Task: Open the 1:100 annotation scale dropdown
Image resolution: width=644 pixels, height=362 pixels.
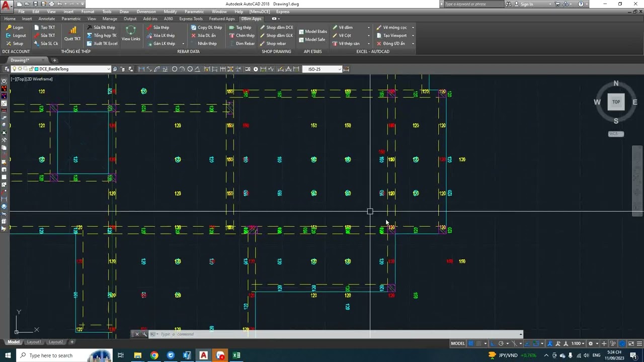Action: 579,343
